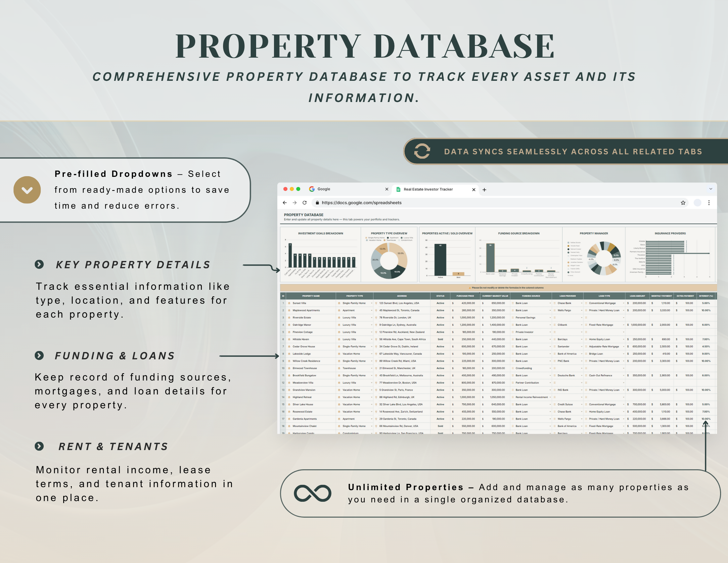The image size is (728, 563).
Task: Expand the tab search chevron
Action: tap(710, 189)
